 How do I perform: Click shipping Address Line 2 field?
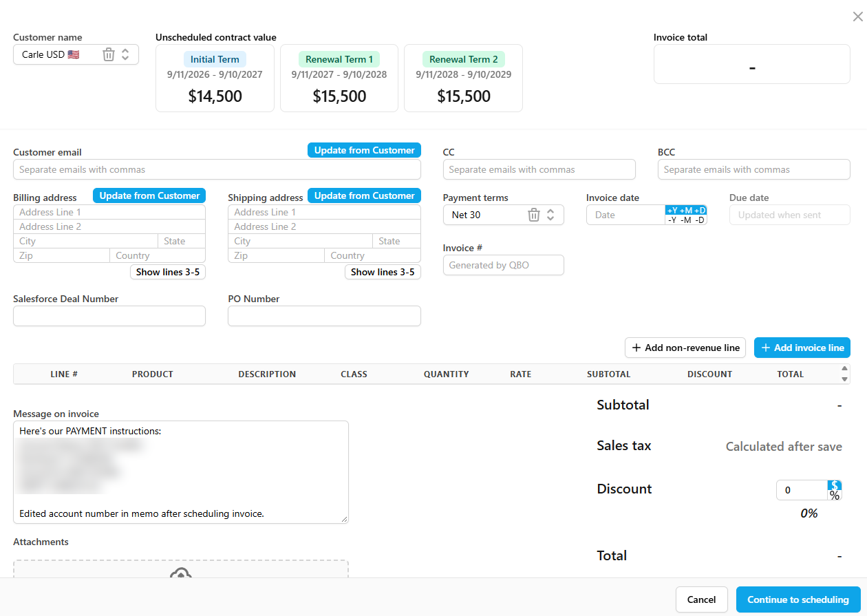pyautogui.click(x=324, y=226)
